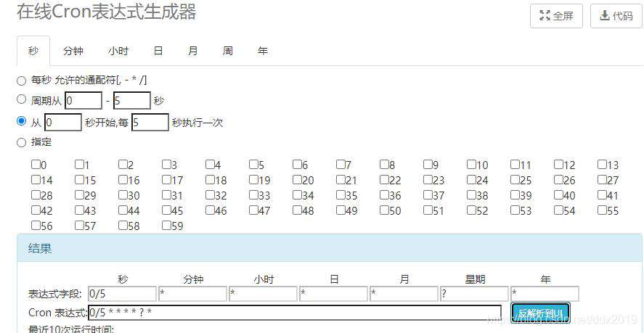This screenshot has width=644, height=333.
Task: Check the second 41 checkbox
Action: (x=602, y=195)
